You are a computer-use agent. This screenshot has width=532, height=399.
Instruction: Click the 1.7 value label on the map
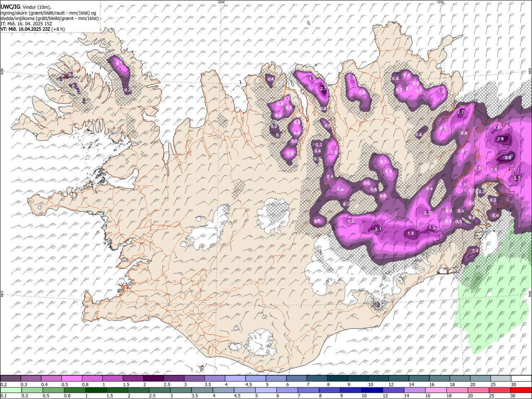313,78
